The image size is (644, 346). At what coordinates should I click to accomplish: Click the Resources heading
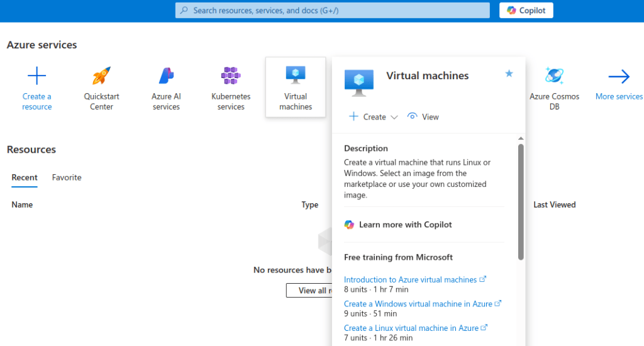[x=31, y=149]
